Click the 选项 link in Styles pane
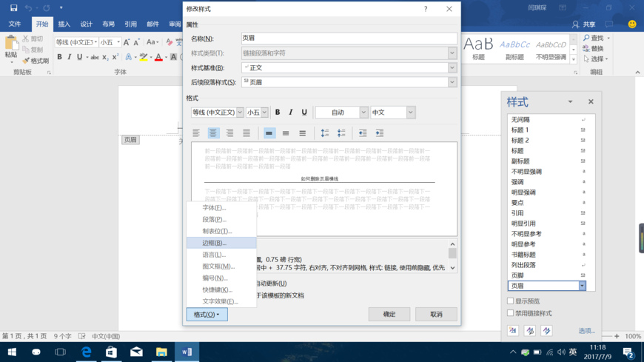644x362 pixels. (586, 330)
